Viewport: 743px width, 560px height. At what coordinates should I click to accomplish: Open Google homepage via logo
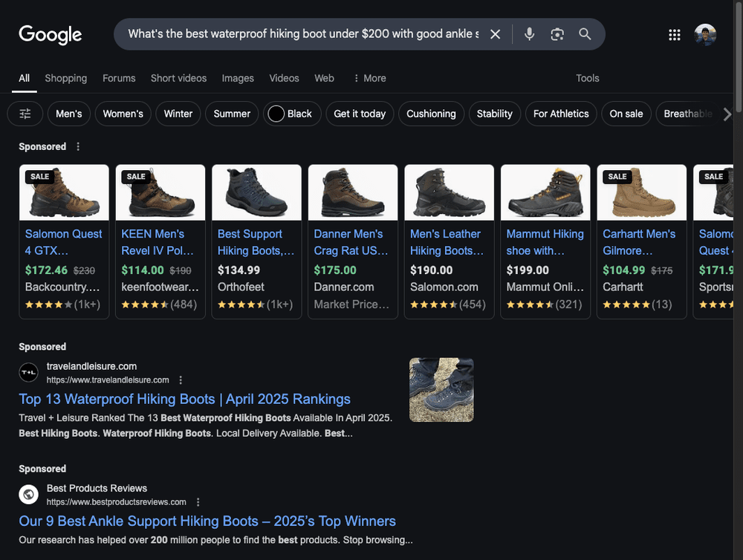pos(51,35)
